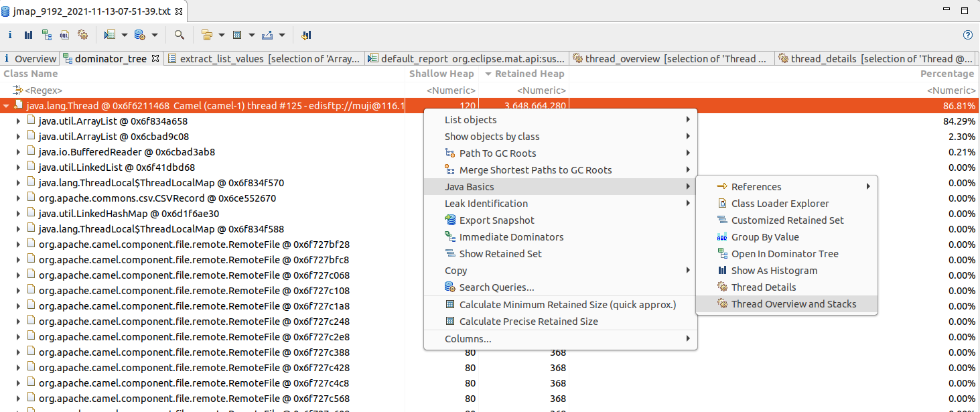Viewport: 980px width, 412px height.
Task: Click the Thread Overview gear toolbar icon
Action: point(82,35)
